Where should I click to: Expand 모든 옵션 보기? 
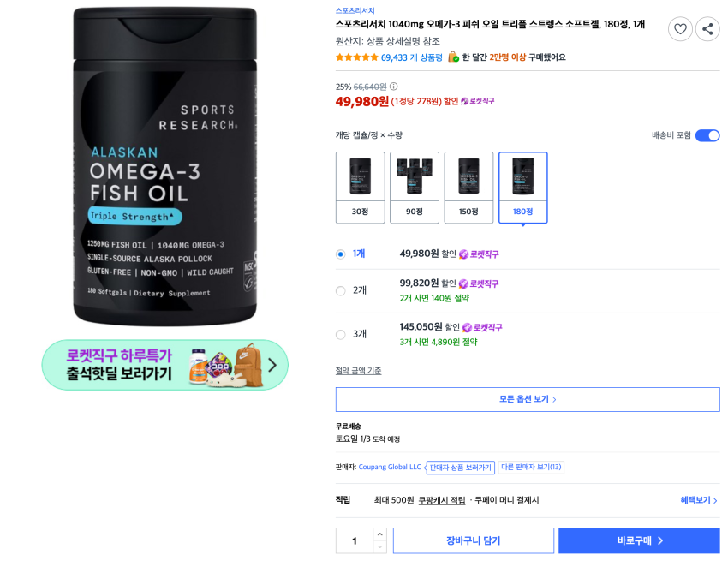click(528, 399)
